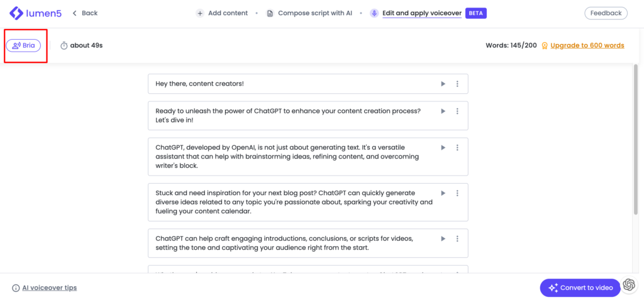This screenshot has height=302, width=644.
Task: Open more options for 'craft engaging introductions' block
Action: [457, 238]
